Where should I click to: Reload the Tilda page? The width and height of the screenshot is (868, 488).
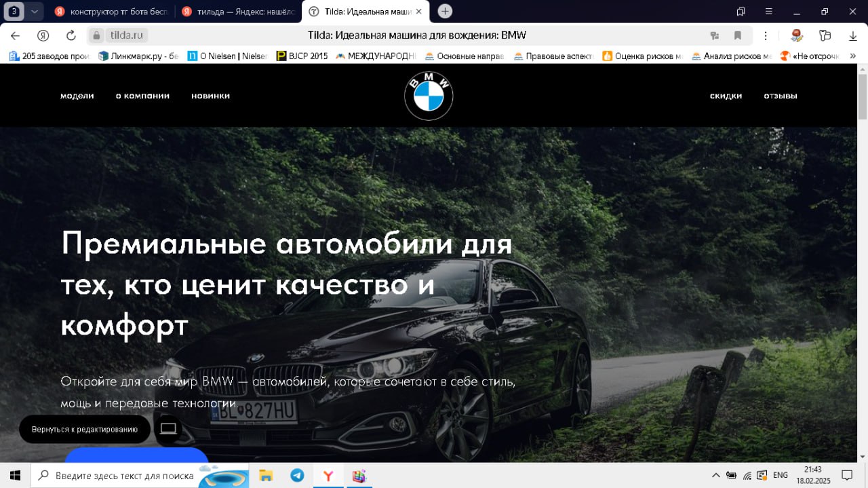[x=71, y=35]
